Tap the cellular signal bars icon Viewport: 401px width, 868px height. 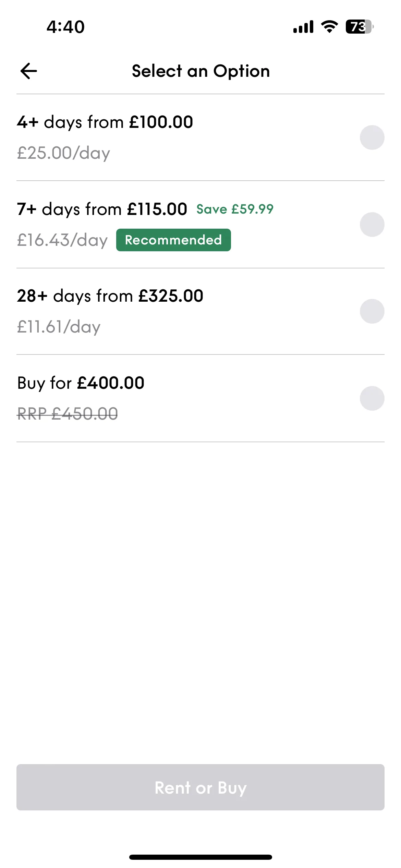tap(303, 27)
